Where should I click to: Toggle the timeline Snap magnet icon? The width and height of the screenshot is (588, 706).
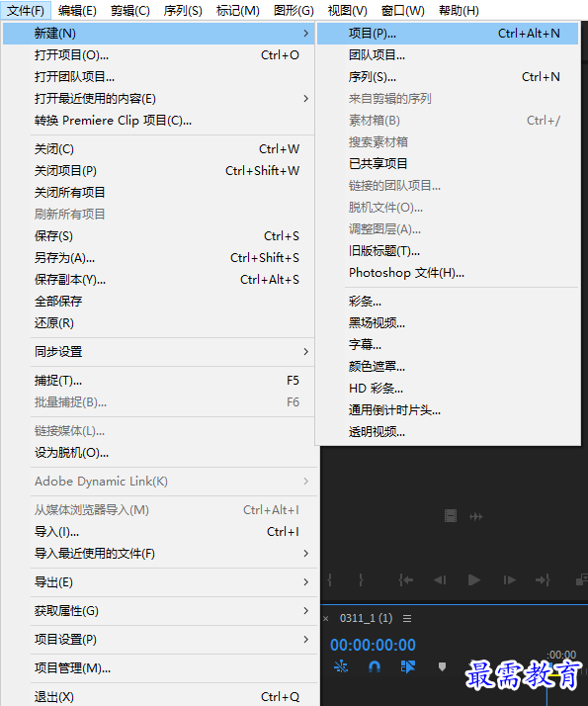[x=375, y=666]
